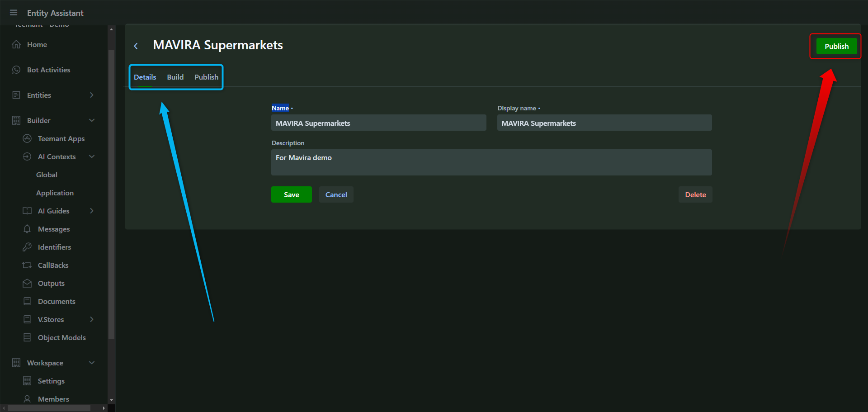Viewport: 868px width, 412px height.
Task: Click the Messages bell icon
Action: (x=27, y=229)
